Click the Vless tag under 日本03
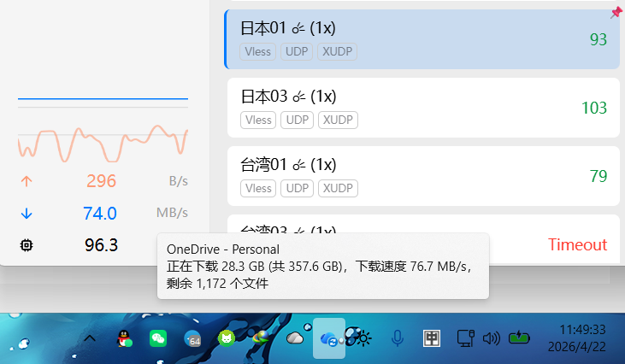The height and width of the screenshot is (364, 625). (x=258, y=120)
